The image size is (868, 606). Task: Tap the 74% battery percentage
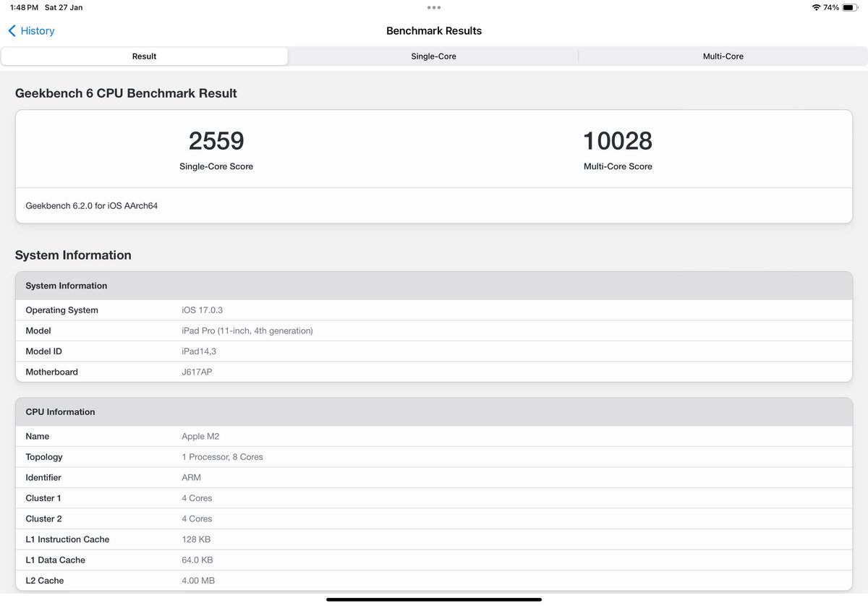pos(831,7)
